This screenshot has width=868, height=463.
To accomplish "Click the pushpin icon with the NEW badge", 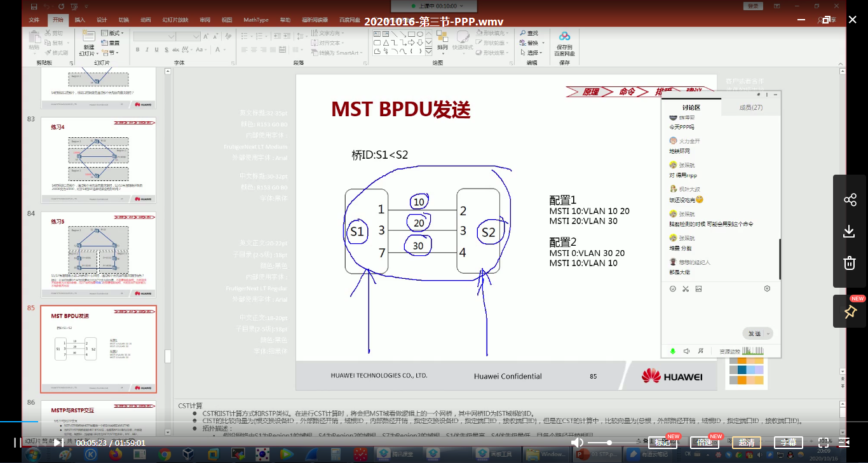I will pos(850,312).
